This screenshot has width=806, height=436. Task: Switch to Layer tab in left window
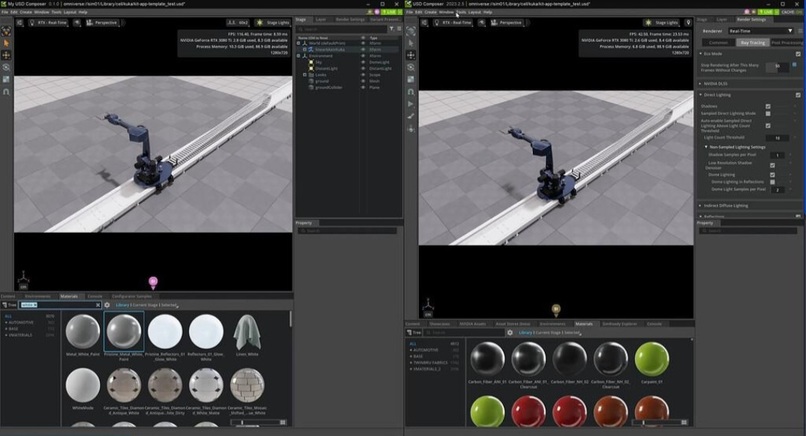pos(321,20)
